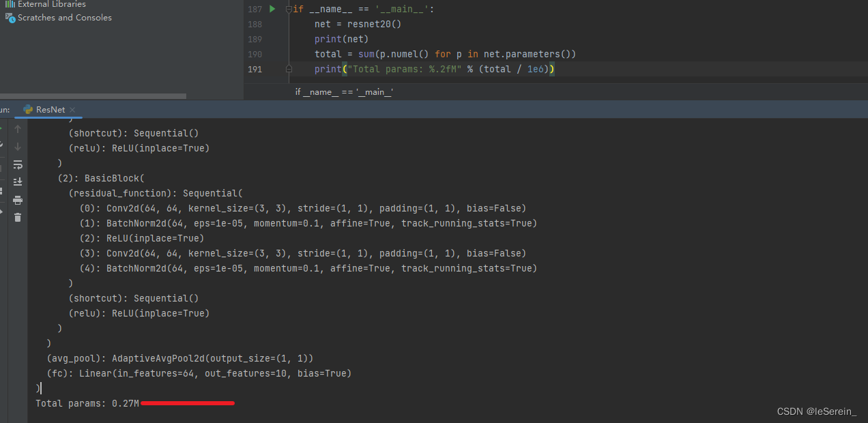Print the console output with printer icon

[x=18, y=200]
